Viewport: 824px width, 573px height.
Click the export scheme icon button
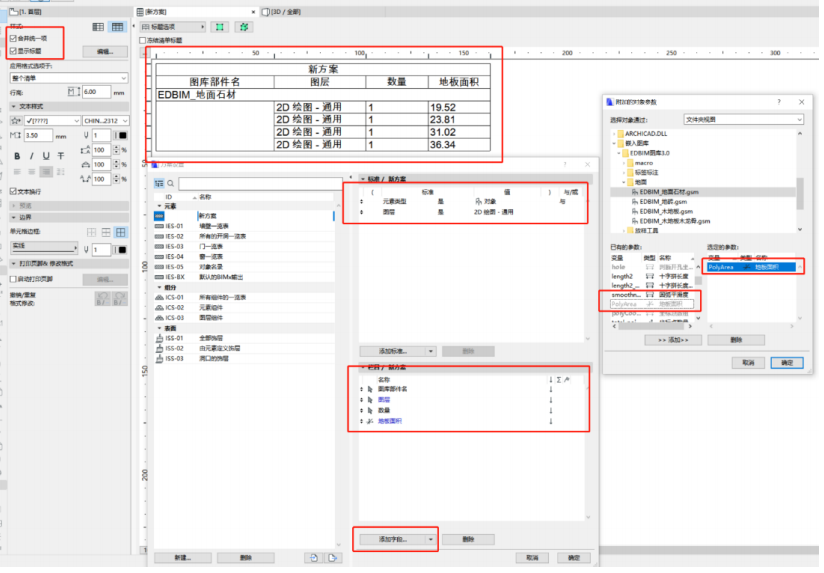coord(333,558)
